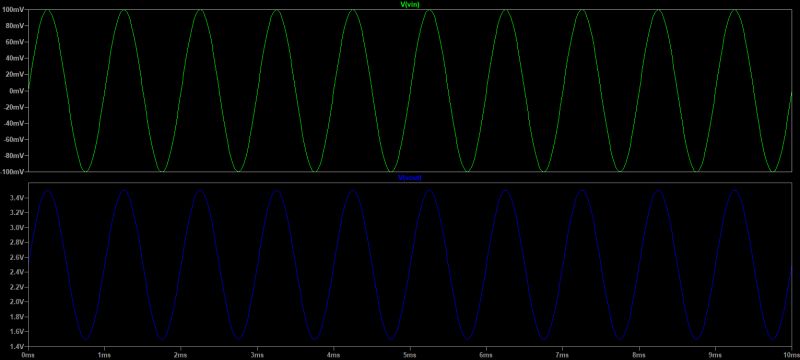Screen dimensions: 800x360
Task: Click the 1.4V vertical axis label
Action: tap(17, 346)
